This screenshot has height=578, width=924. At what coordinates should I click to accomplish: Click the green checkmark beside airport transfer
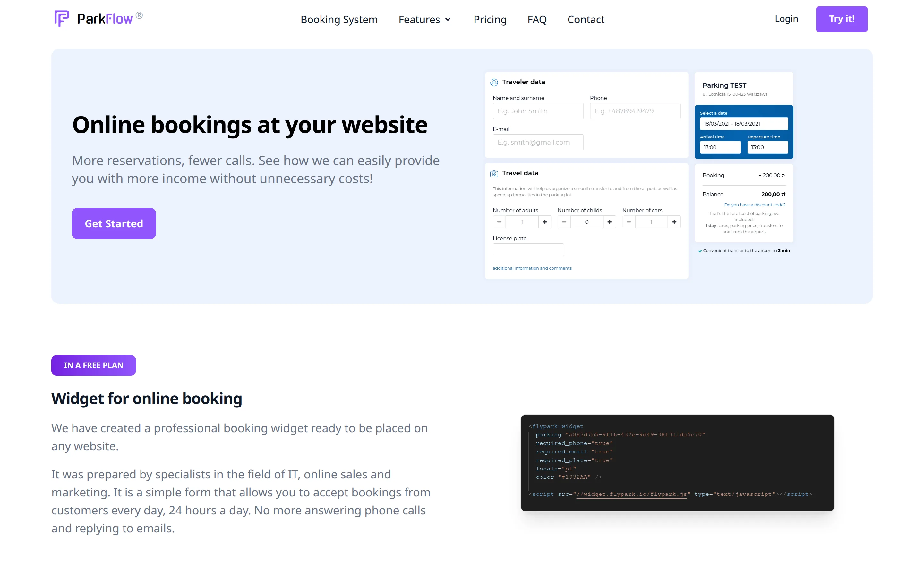pos(700,251)
